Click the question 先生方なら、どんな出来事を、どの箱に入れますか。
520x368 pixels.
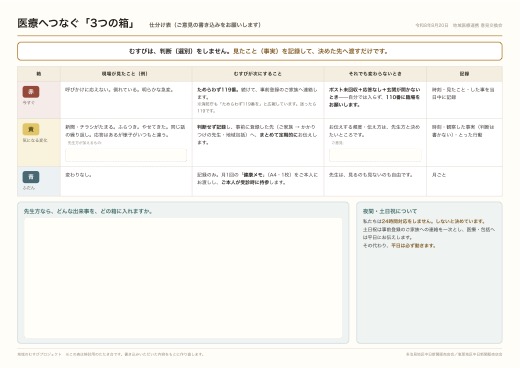88,211
